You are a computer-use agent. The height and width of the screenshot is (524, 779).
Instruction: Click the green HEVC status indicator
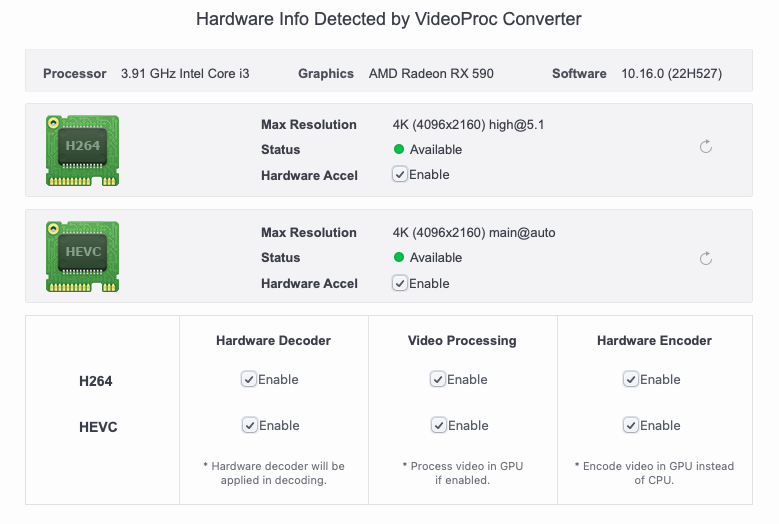point(399,258)
